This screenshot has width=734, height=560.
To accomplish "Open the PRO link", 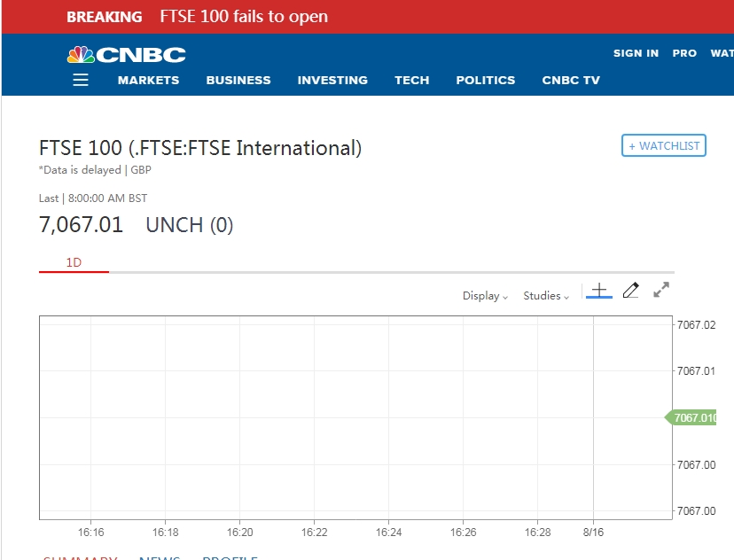I will (684, 53).
